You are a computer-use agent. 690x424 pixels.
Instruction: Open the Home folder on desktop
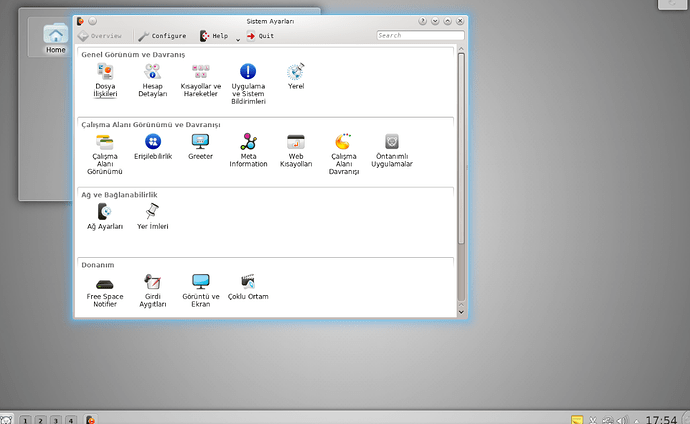coord(55,38)
